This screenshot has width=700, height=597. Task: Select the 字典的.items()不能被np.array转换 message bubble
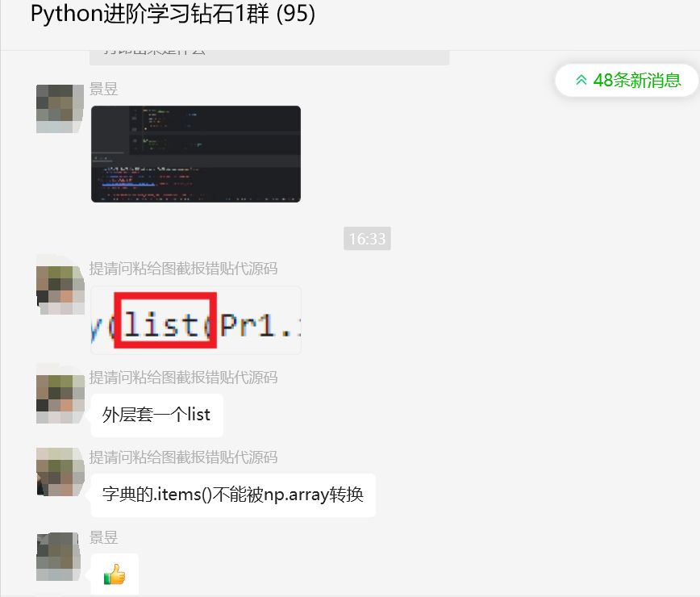[x=233, y=495]
